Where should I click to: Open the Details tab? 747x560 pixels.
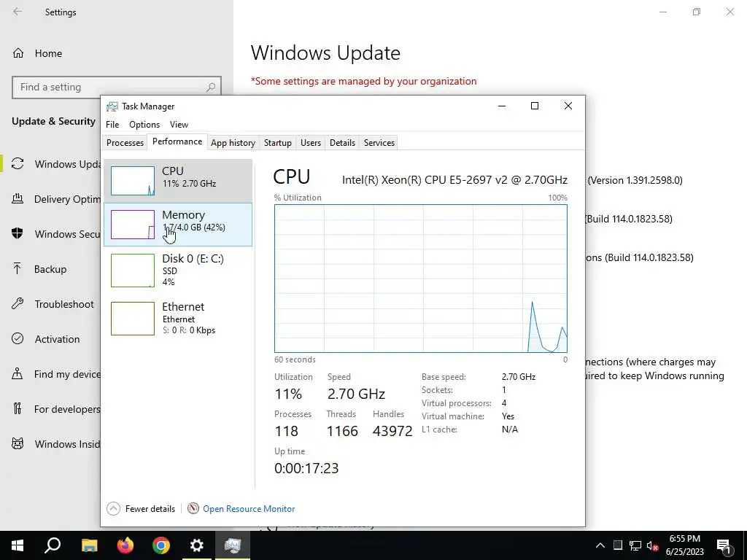coord(343,143)
